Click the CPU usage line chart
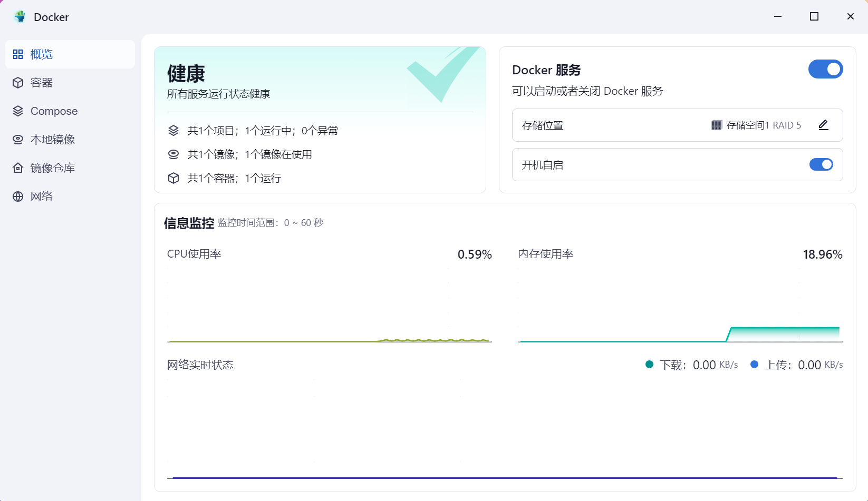This screenshot has height=501, width=868. (x=330, y=306)
